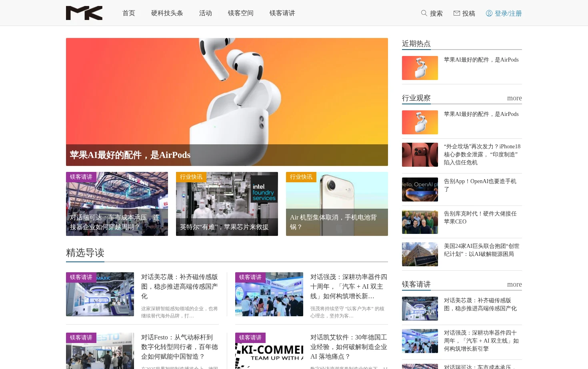Go to the 活动 section
This screenshot has height=369, width=588.
[x=206, y=13]
